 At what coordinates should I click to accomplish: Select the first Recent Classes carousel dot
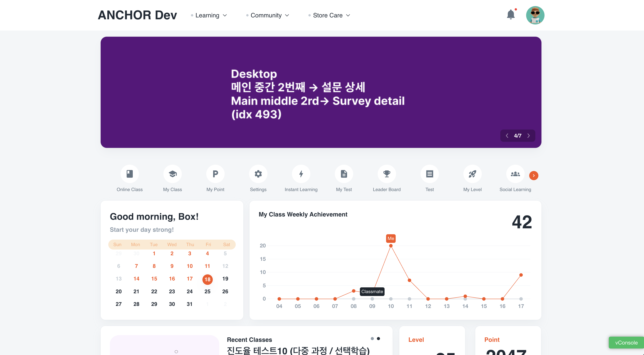(372, 339)
